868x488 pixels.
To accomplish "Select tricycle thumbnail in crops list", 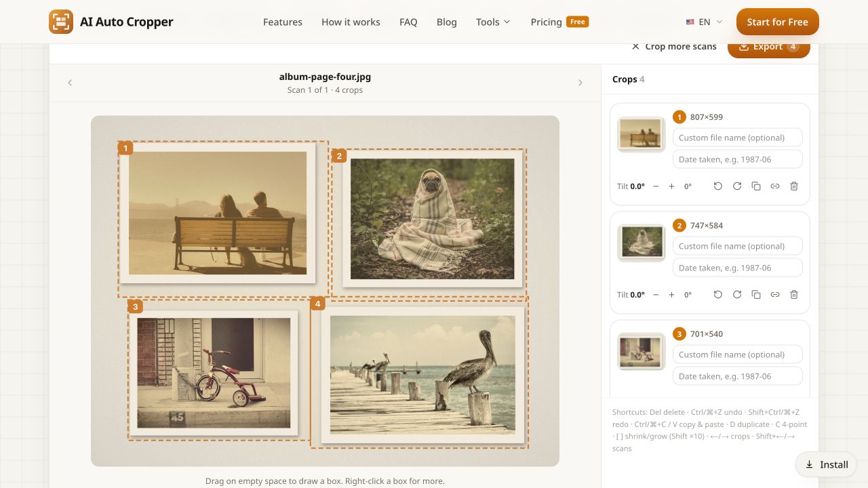I will coord(642,351).
